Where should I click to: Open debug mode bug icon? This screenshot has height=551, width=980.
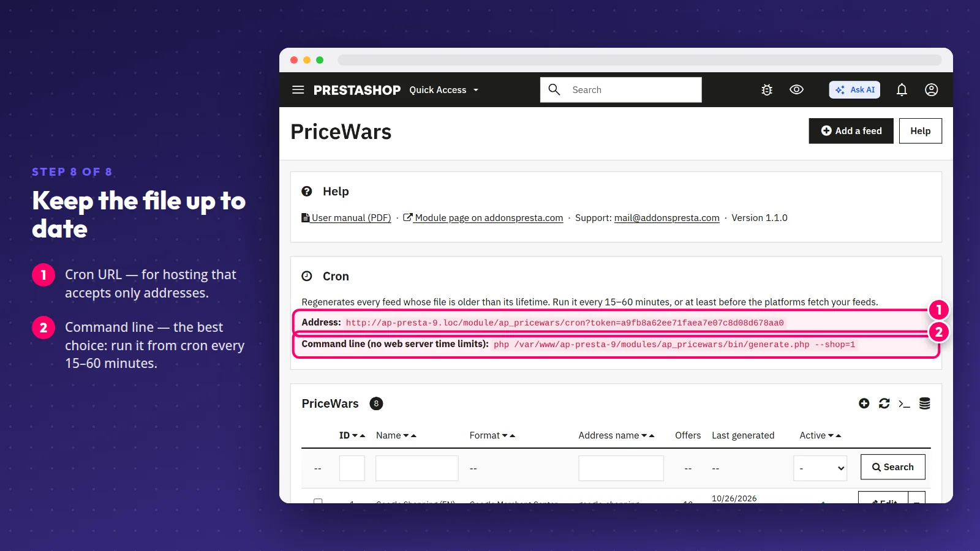(x=767, y=90)
